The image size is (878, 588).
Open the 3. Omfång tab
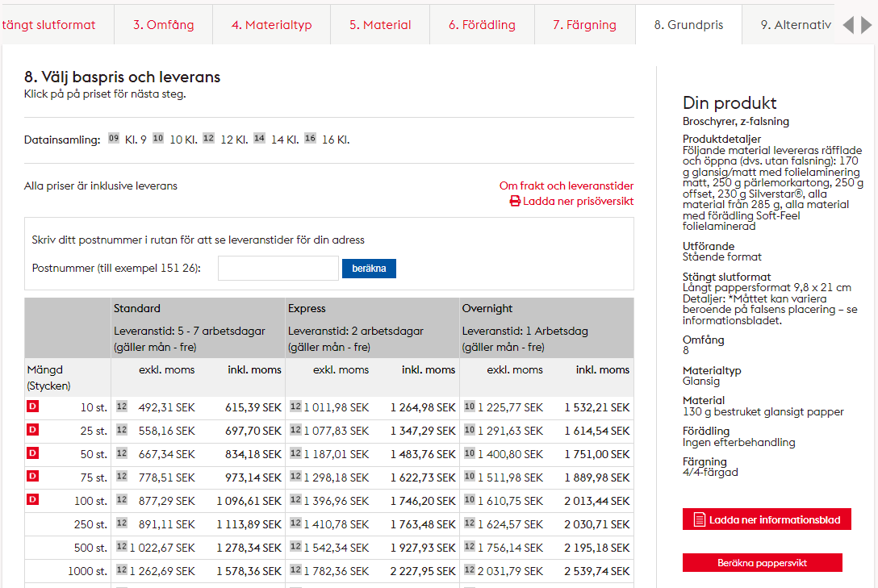point(164,25)
